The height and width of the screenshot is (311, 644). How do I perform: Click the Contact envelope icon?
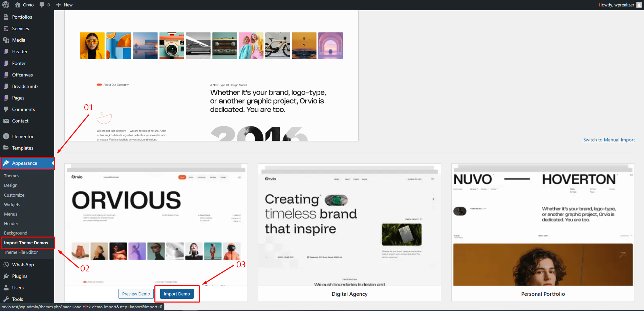6,121
